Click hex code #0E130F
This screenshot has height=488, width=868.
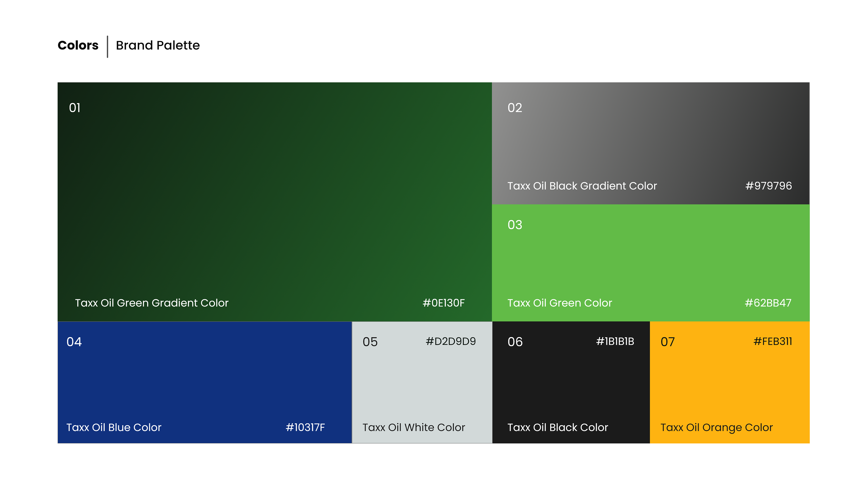coord(443,303)
